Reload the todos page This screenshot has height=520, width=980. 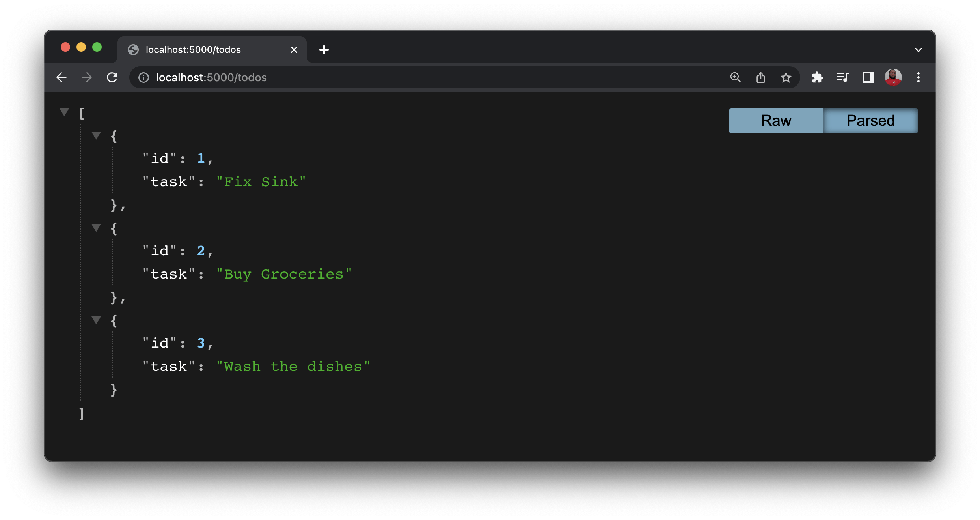(112, 77)
